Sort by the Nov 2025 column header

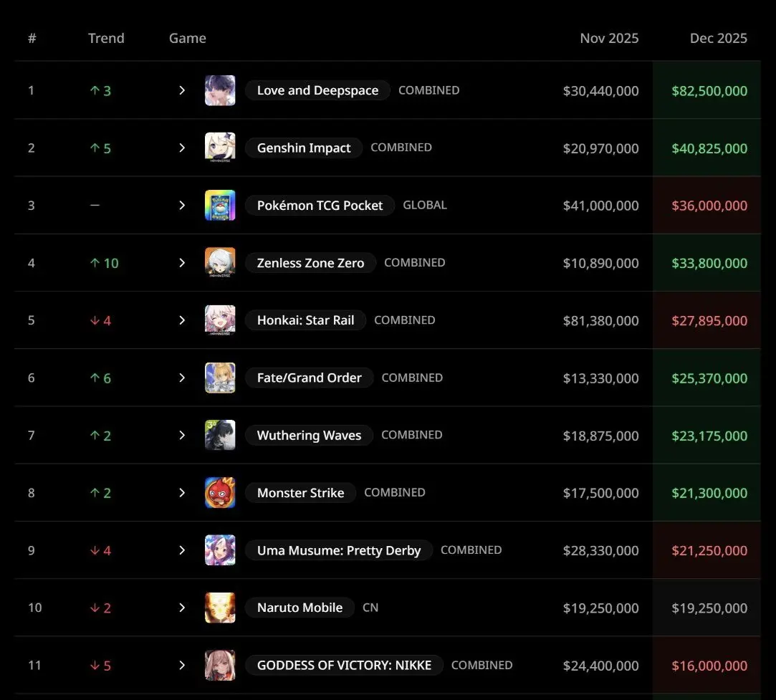point(609,38)
